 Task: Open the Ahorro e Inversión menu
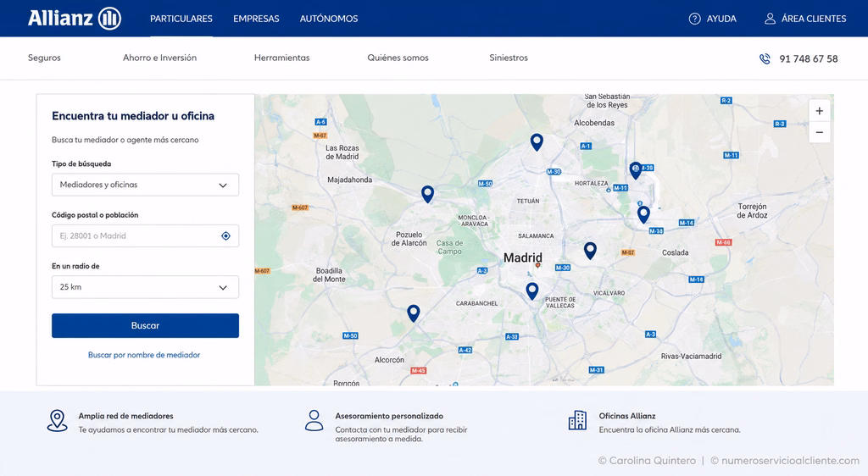click(x=159, y=58)
